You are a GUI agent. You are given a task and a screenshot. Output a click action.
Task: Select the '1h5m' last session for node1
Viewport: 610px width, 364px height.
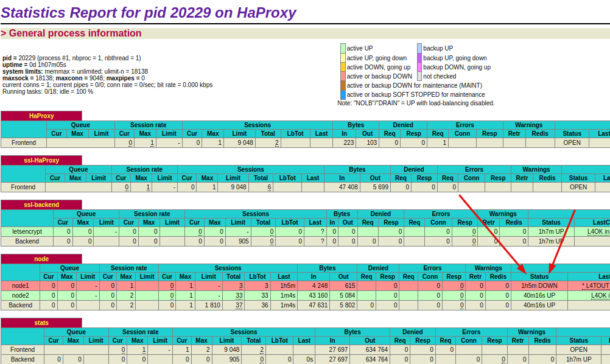288,286
